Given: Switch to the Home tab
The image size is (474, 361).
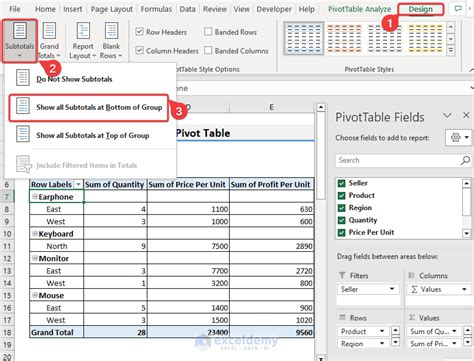Looking at the screenshot, I should (45, 9).
